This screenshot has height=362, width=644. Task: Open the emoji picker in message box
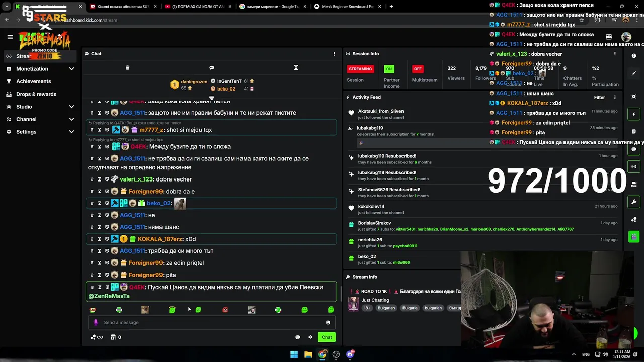pyautogui.click(x=328, y=323)
